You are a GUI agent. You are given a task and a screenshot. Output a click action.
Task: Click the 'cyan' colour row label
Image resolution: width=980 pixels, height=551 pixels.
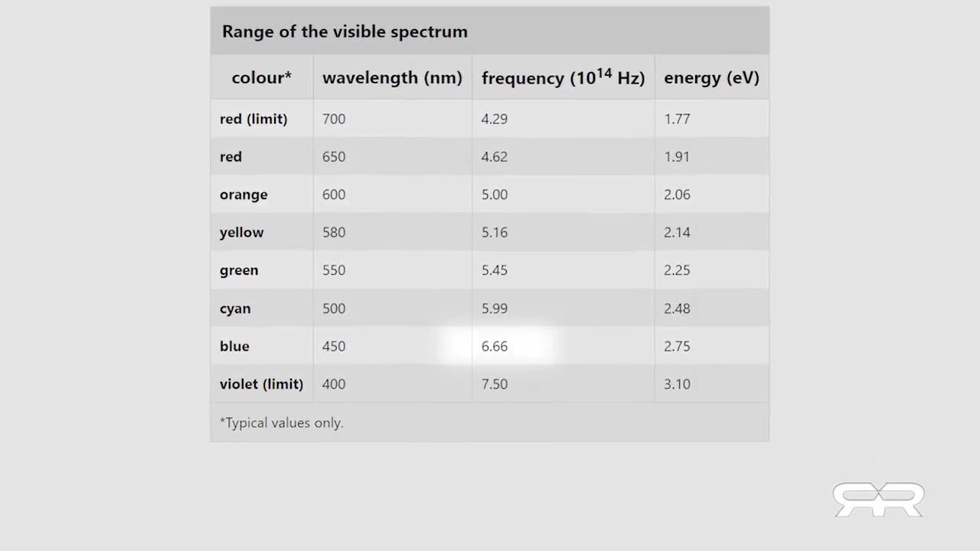[235, 308]
